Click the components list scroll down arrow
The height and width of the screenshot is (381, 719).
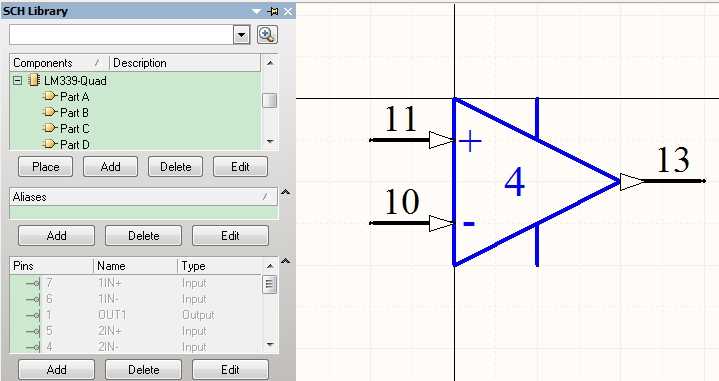click(x=270, y=142)
